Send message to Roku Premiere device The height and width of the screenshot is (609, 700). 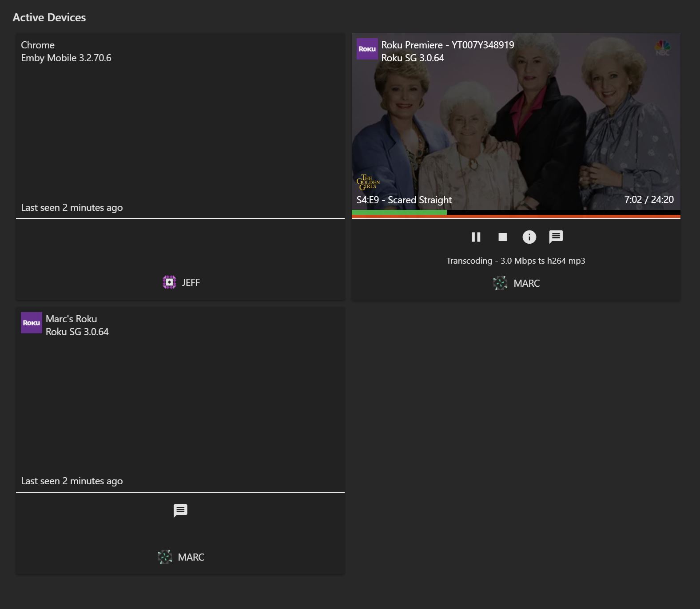(x=556, y=237)
